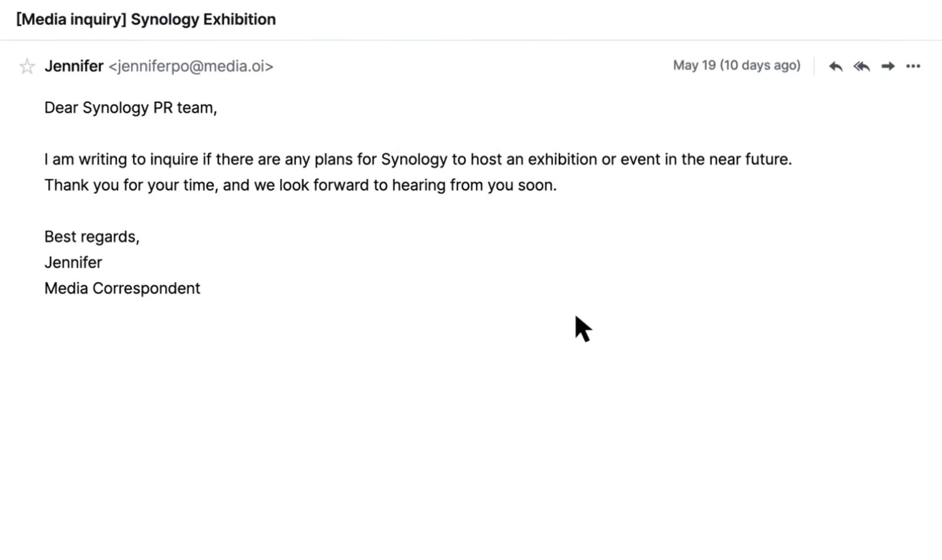Click the bold sender name Jennifer
The image size is (942, 560).
[x=74, y=66]
